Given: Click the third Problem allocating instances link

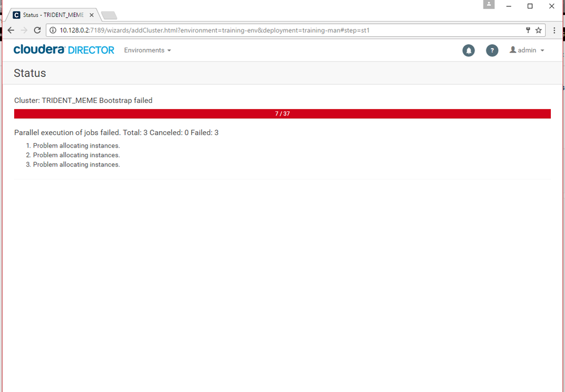Looking at the screenshot, I should pyautogui.click(x=76, y=164).
